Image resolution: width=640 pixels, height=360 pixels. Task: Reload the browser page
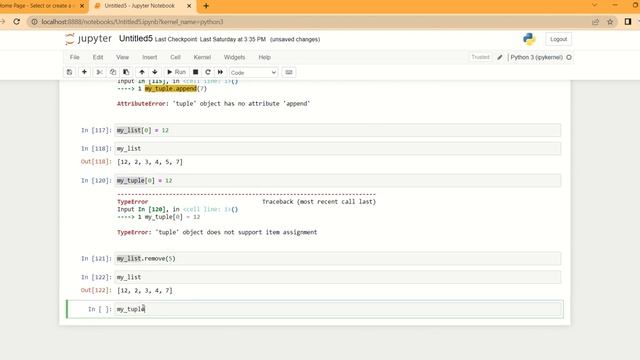click(x=16, y=22)
